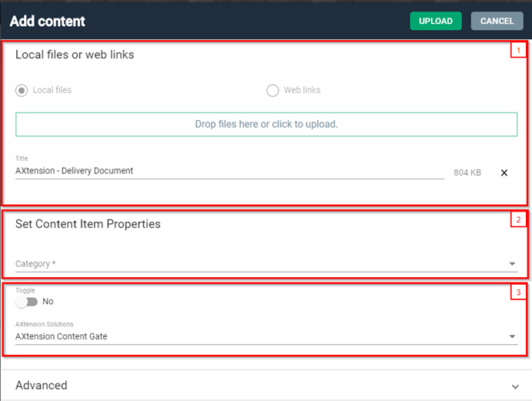The image size is (532, 401).
Task: Click the Add content dialog title
Action: [48, 22]
